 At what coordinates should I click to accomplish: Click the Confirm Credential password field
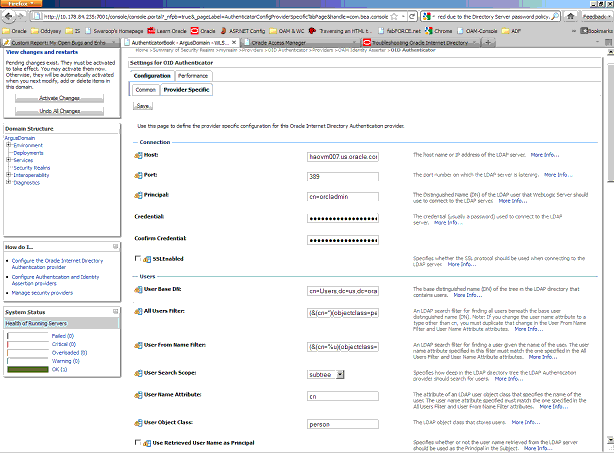[343, 240]
